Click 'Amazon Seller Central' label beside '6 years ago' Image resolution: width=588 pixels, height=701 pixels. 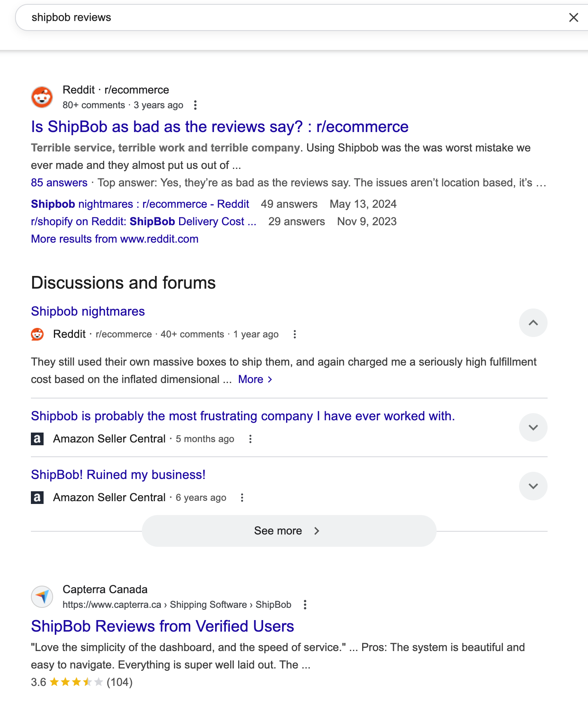coord(109,498)
